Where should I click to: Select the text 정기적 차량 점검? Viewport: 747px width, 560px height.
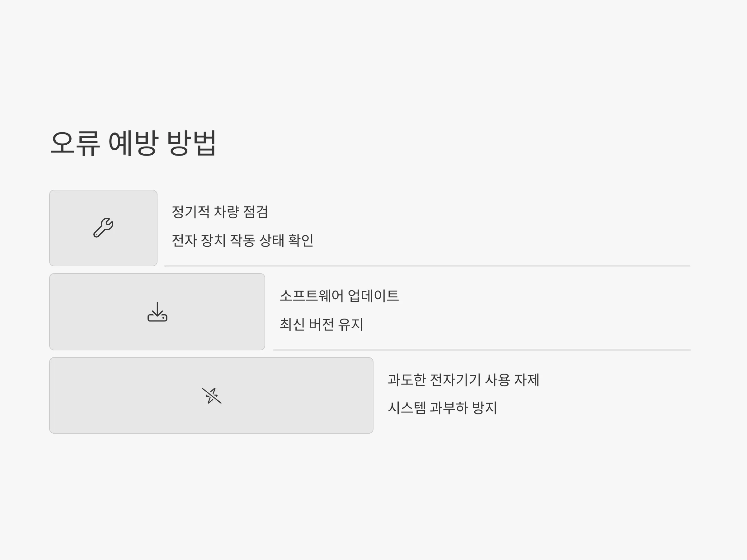click(220, 212)
